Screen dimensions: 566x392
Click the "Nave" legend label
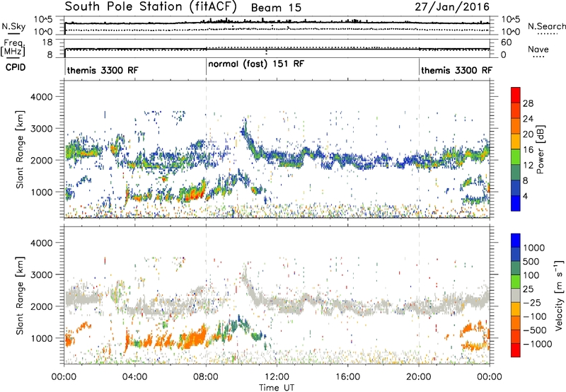[x=538, y=49]
